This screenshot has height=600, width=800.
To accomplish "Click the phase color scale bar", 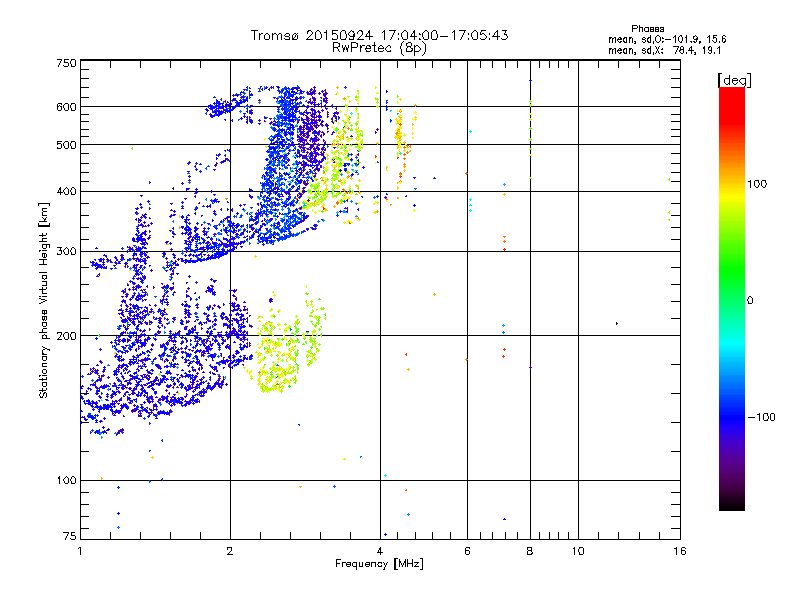I will pos(732,298).
